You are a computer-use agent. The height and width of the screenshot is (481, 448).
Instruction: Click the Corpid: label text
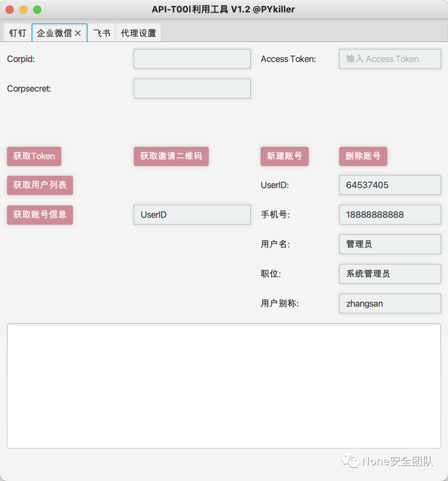point(21,59)
